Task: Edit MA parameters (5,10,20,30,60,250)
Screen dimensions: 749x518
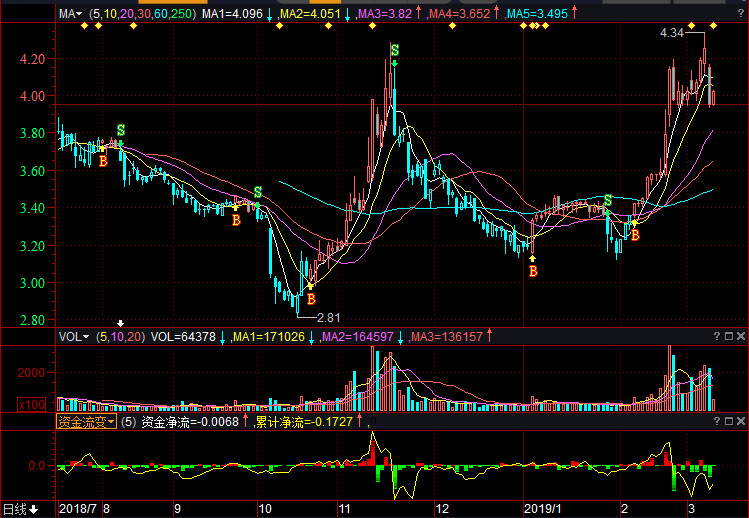Action: pyautogui.click(x=142, y=14)
